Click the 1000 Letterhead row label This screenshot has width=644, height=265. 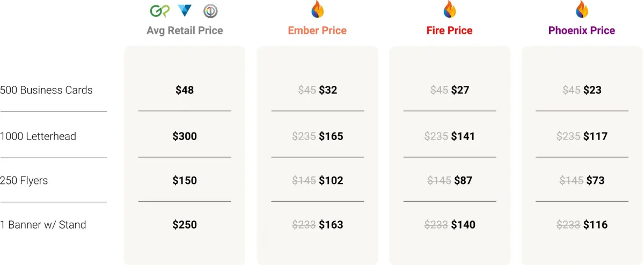pos(38,136)
